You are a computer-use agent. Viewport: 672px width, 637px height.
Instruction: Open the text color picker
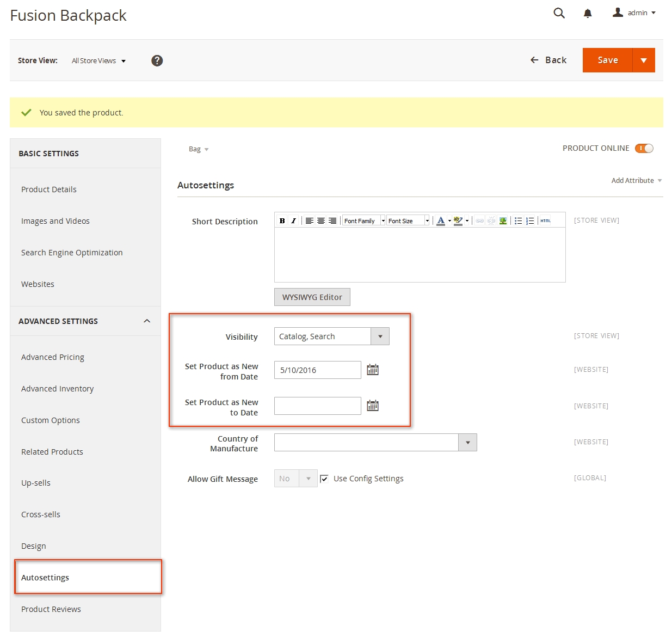click(441, 220)
